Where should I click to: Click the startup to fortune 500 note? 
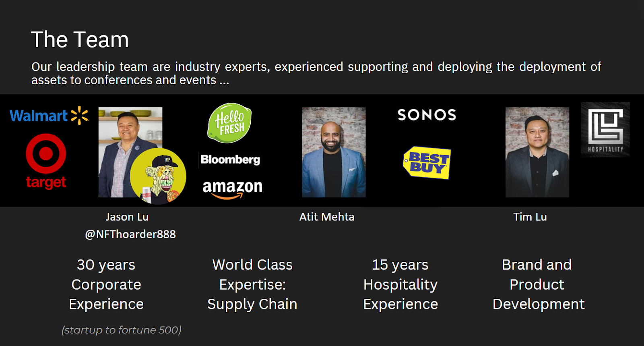[122, 330]
